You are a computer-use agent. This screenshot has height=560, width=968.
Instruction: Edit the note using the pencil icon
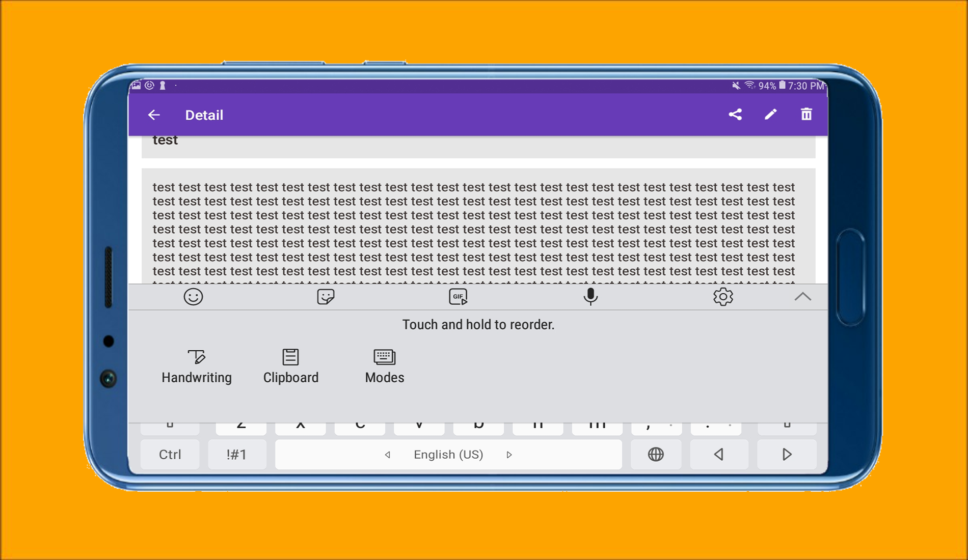771,115
